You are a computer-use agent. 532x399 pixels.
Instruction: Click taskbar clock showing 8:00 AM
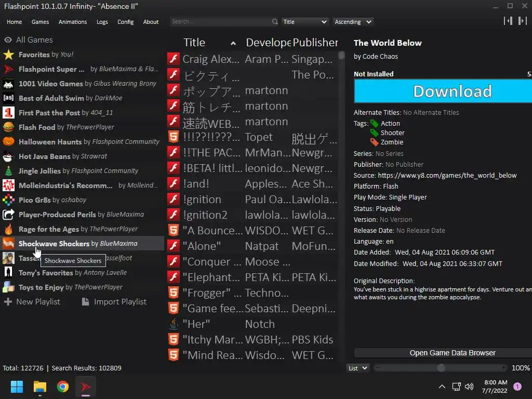click(495, 387)
